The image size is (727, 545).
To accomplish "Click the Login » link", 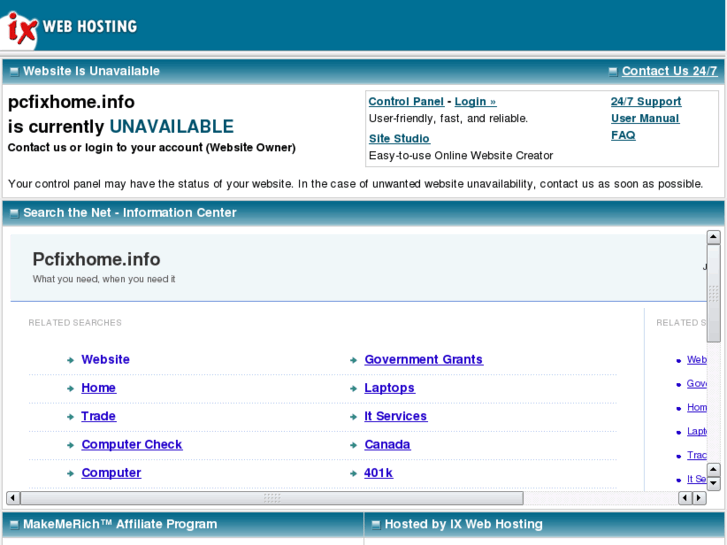I will pos(475,102).
